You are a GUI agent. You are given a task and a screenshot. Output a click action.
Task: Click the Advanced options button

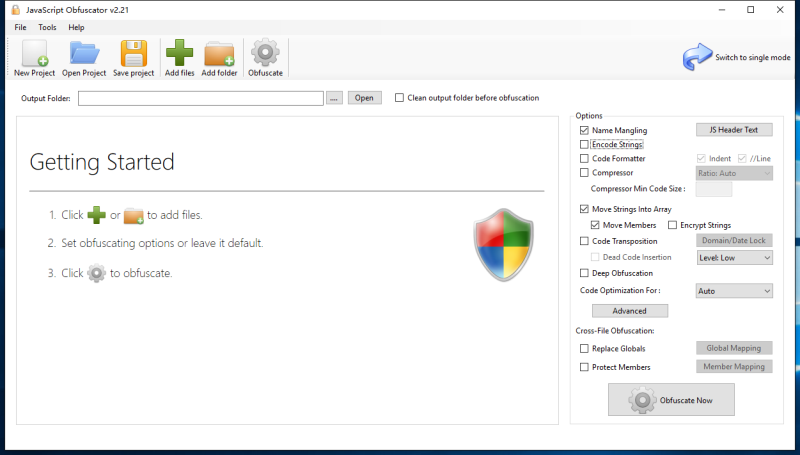[629, 311]
